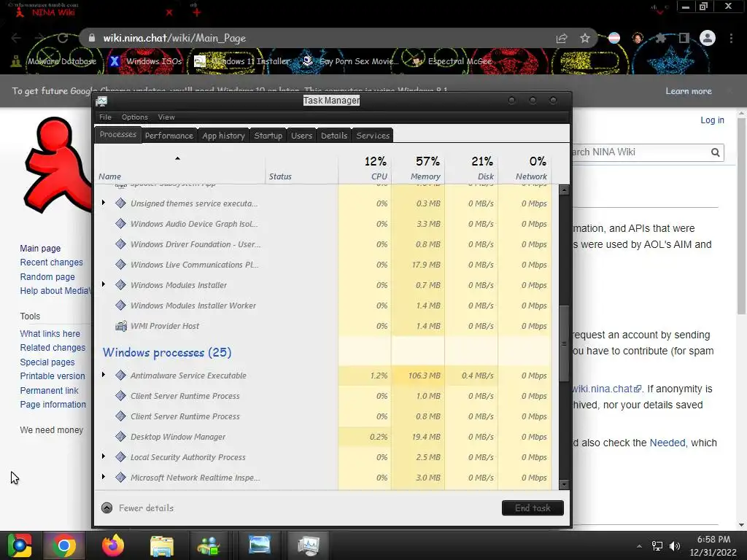
Task: Toggle Chrome's side panel icon
Action: click(x=684, y=38)
